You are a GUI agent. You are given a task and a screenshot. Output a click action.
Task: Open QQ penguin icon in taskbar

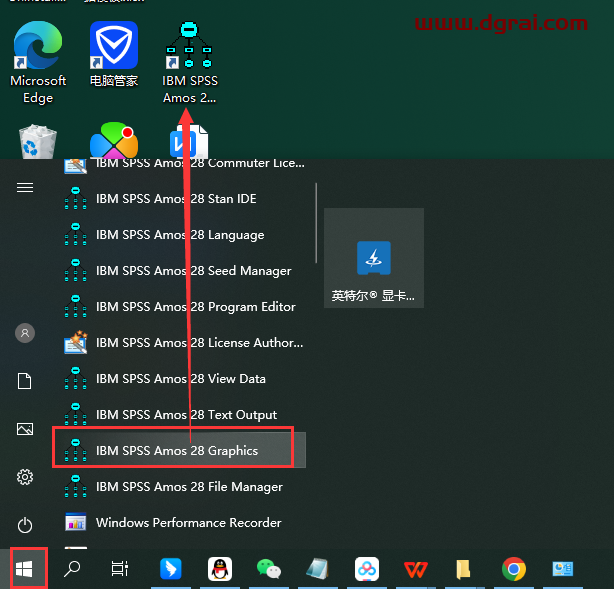220,569
